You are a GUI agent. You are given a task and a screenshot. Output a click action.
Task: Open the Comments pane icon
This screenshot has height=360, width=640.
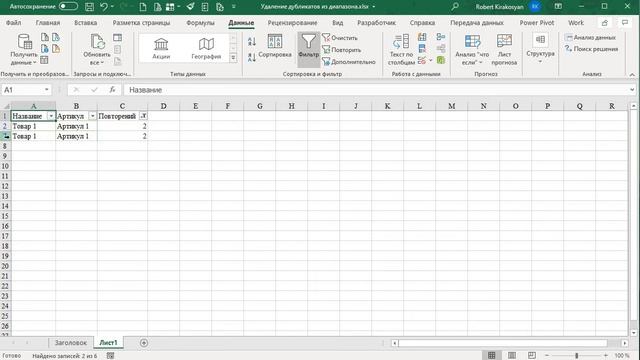click(624, 23)
